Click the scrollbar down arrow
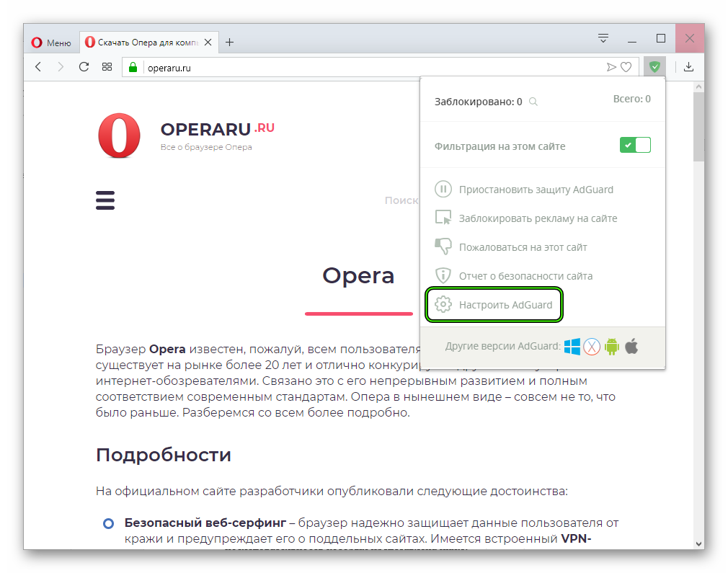 (698, 543)
